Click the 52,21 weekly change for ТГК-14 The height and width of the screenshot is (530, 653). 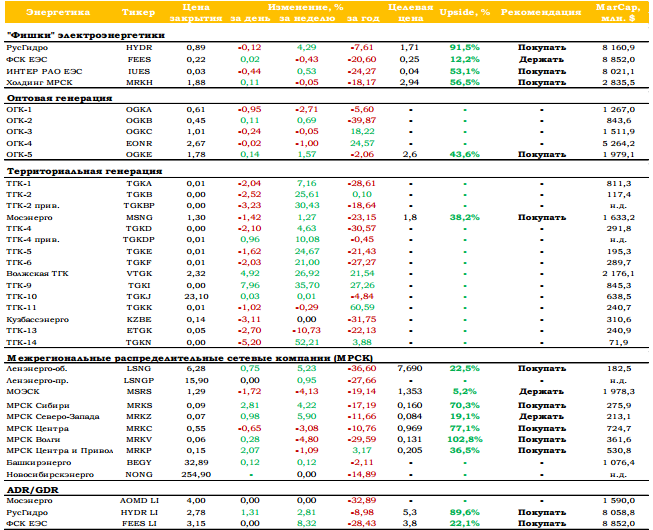coord(307,342)
